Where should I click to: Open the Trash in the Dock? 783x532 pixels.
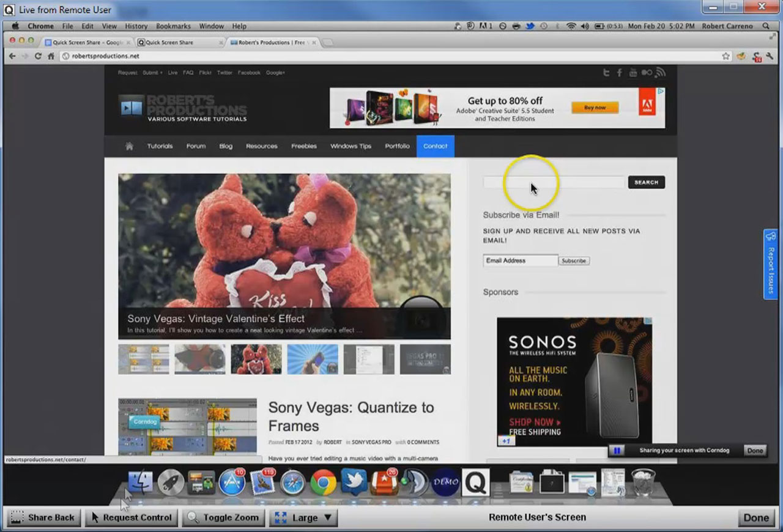(643, 482)
